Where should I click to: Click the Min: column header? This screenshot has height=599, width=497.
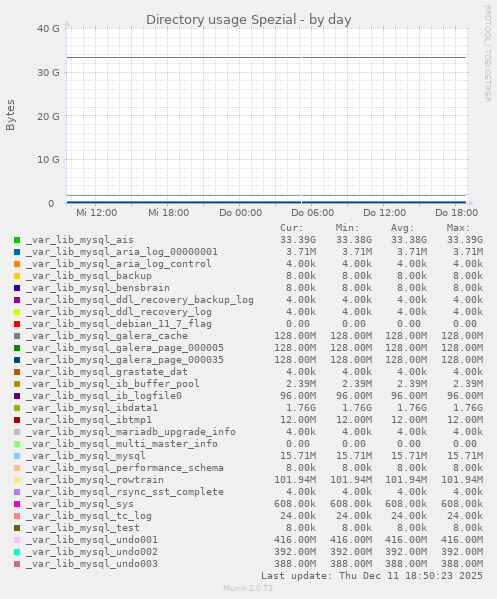(348, 228)
